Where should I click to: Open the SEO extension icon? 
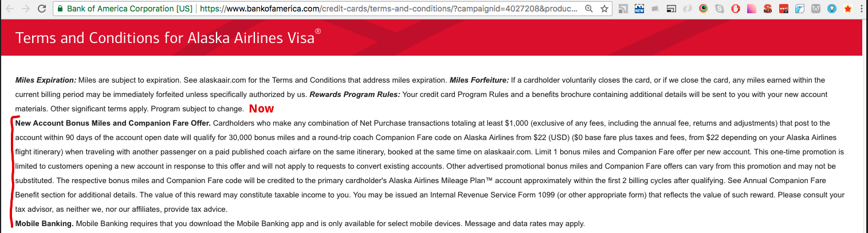tap(768, 9)
